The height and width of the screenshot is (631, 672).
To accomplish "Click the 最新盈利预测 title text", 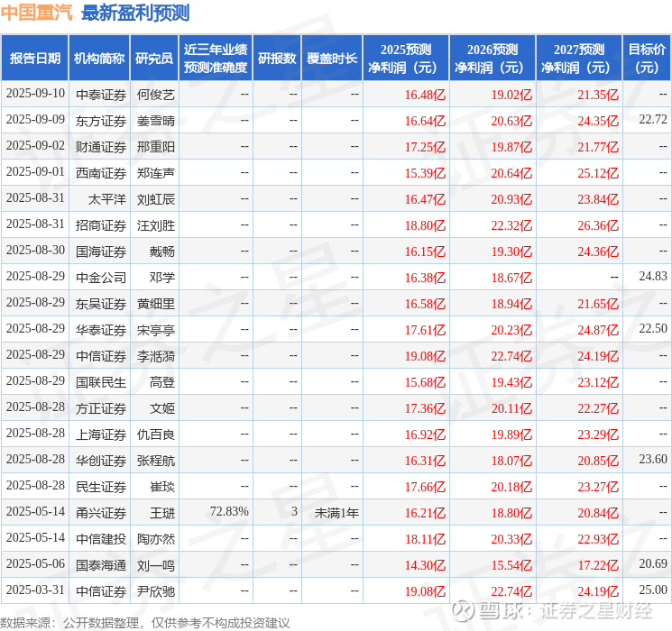I will pos(135,13).
